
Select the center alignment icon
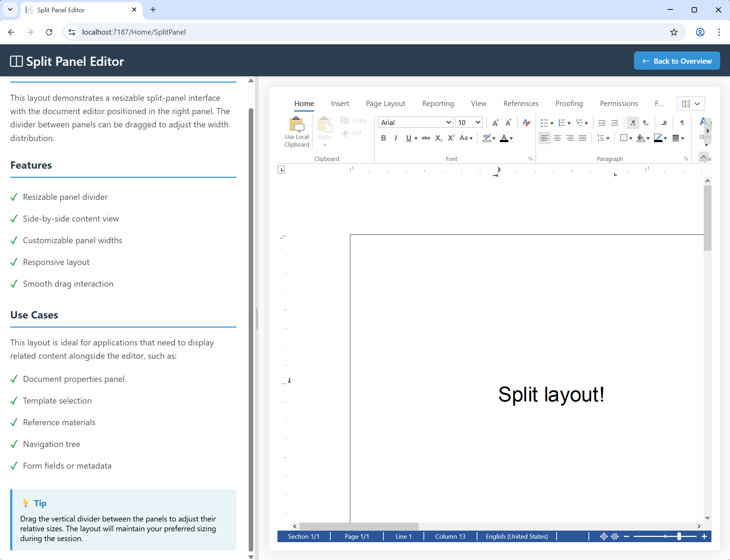point(557,138)
